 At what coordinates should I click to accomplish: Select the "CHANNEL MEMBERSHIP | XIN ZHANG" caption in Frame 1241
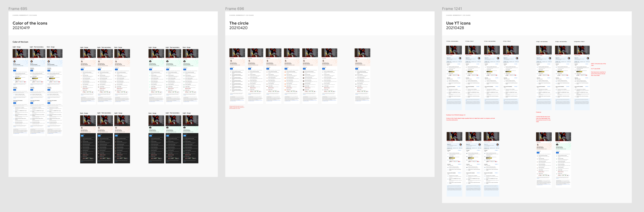(x=458, y=15)
